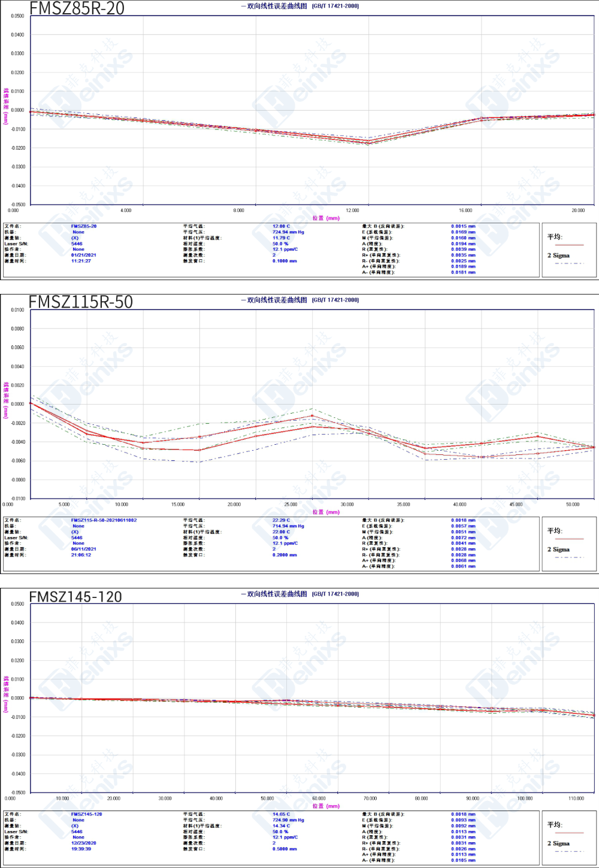Click the 25.000 x-axis tick in second chart
This screenshot has width=599, height=868.
[291, 505]
